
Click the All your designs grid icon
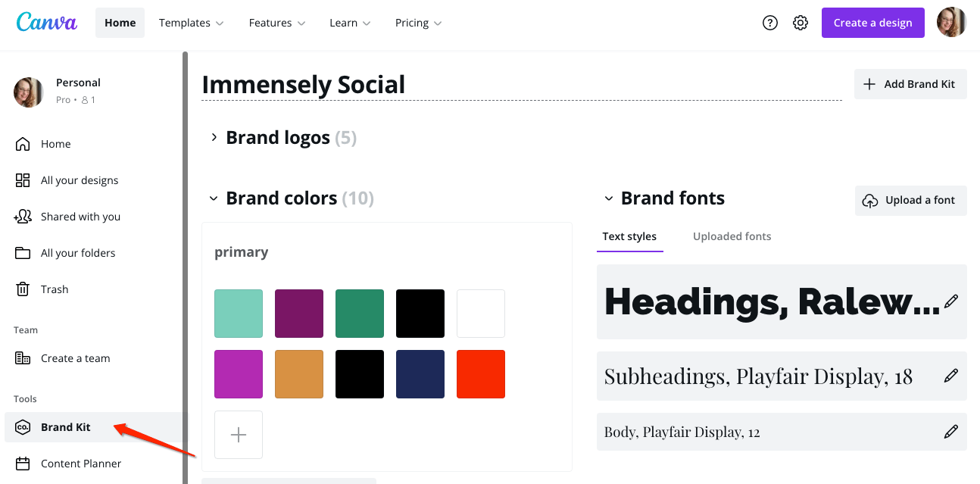tap(23, 180)
